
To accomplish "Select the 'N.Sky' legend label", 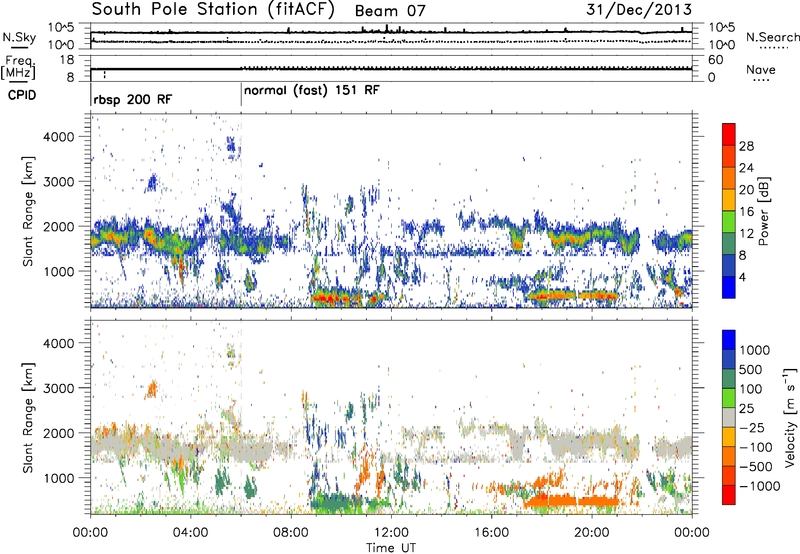I will pos(19,38).
